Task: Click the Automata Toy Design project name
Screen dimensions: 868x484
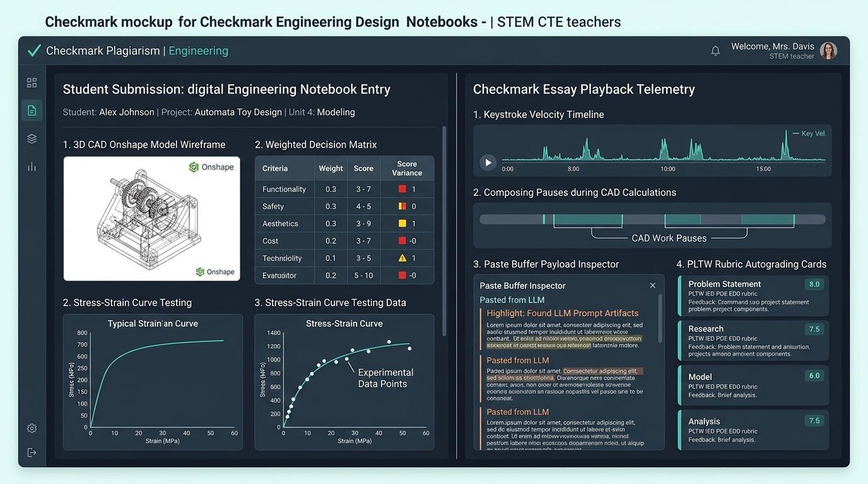Action: pyautogui.click(x=238, y=112)
